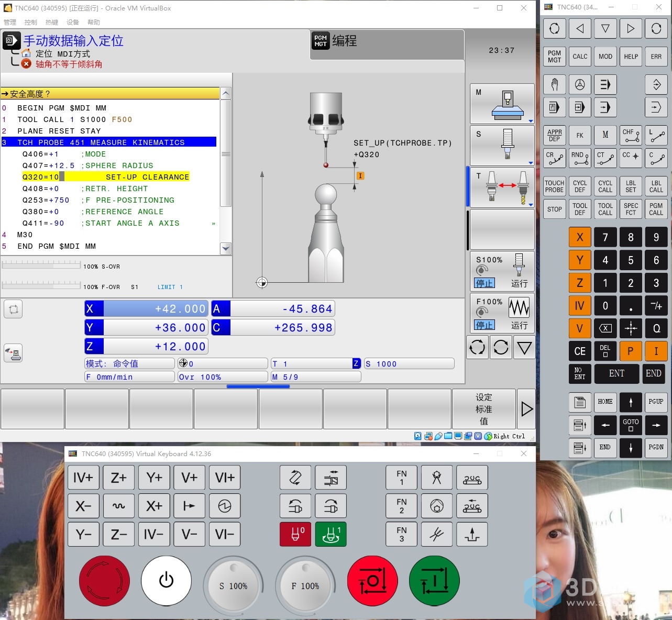Click the red emergency stop button
This screenshot has width=672, height=620.
point(104,581)
